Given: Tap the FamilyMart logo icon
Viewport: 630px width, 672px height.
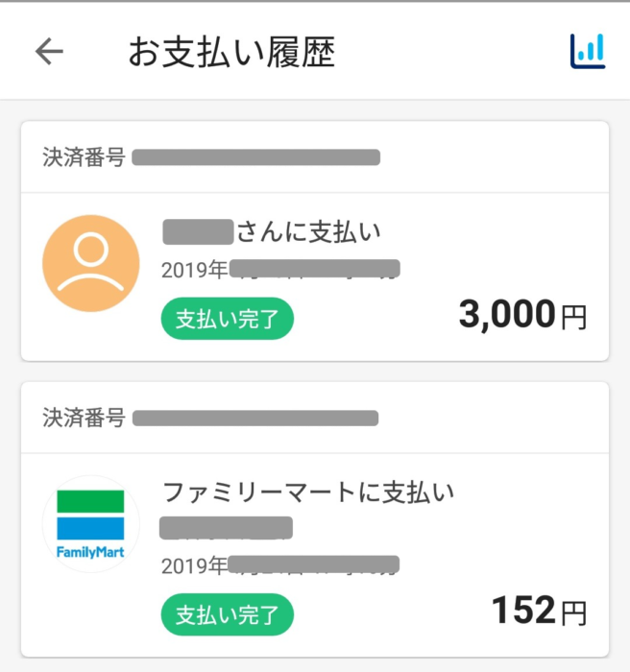Looking at the screenshot, I should click(x=91, y=524).
